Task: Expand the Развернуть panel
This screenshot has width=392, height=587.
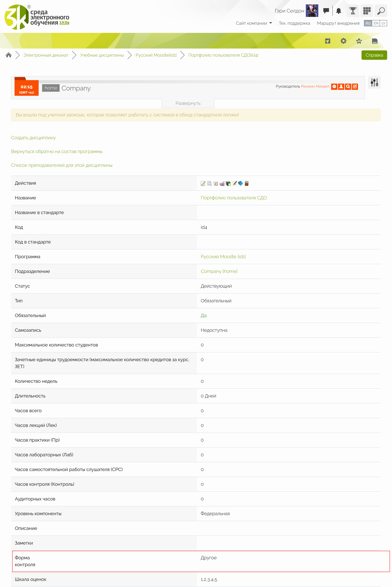Action: (x=188, y=103)
